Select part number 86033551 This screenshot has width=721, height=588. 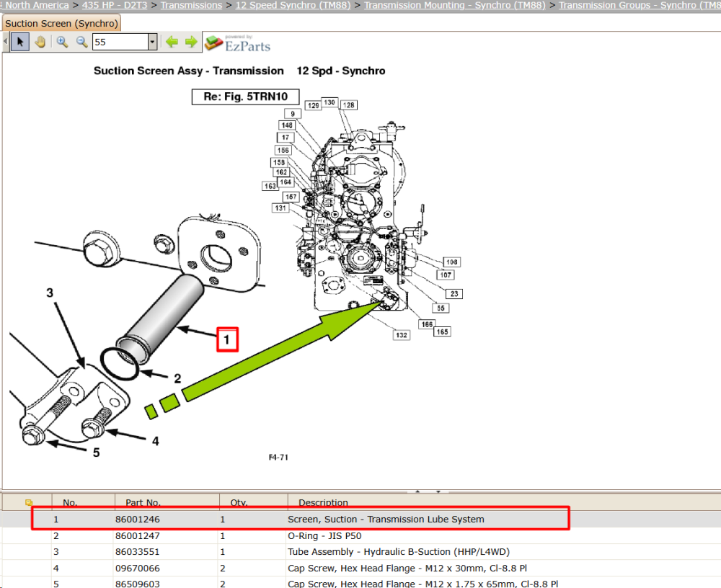[138, 552]
